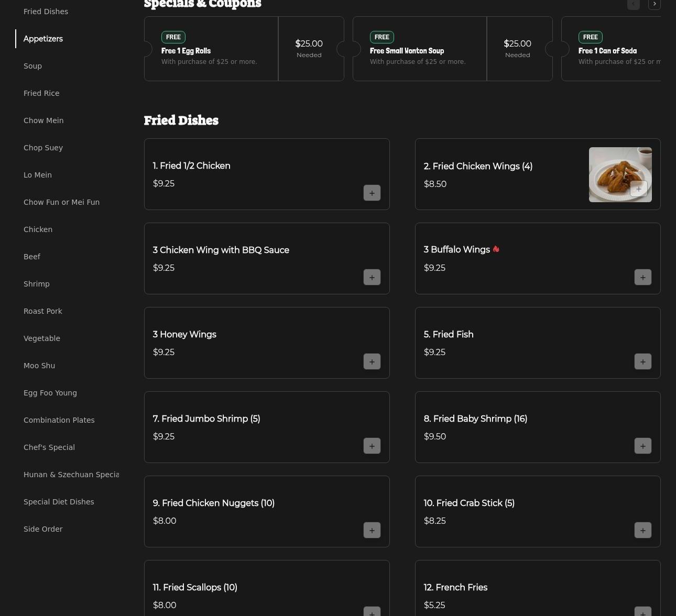Open Moo Shu category
The height and width of the screenshot is (616, 676).
39,366
